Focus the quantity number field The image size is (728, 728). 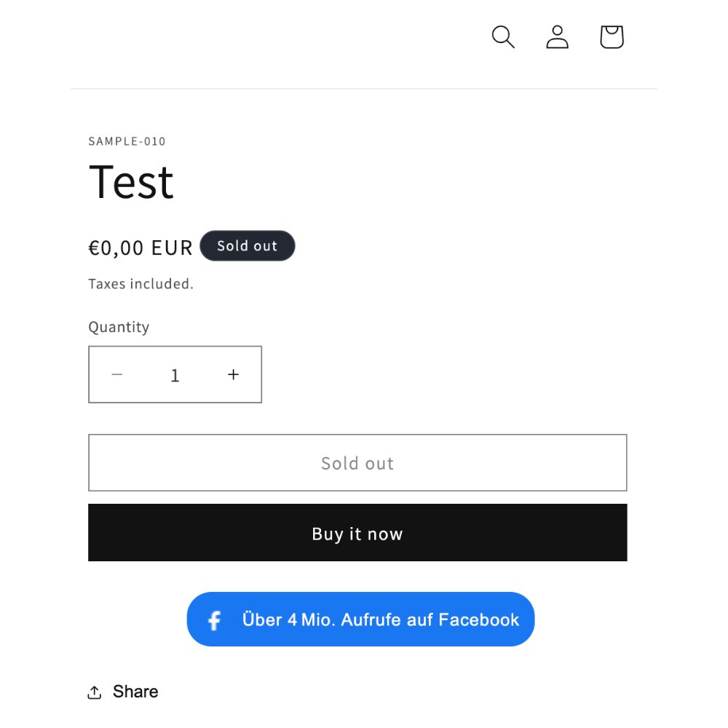click(x=175, y=375)
